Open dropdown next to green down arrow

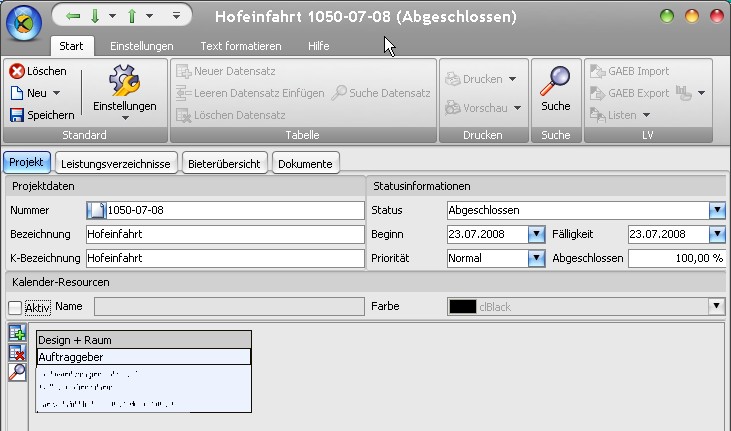(112, 16)
